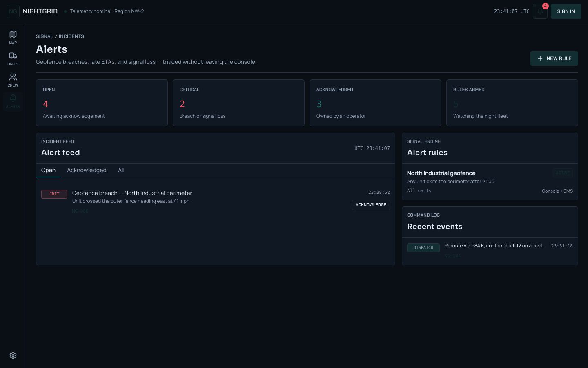588x368 pixels.
Task: Acknowledge the Geofence breach alert
Action: (371, 205)
